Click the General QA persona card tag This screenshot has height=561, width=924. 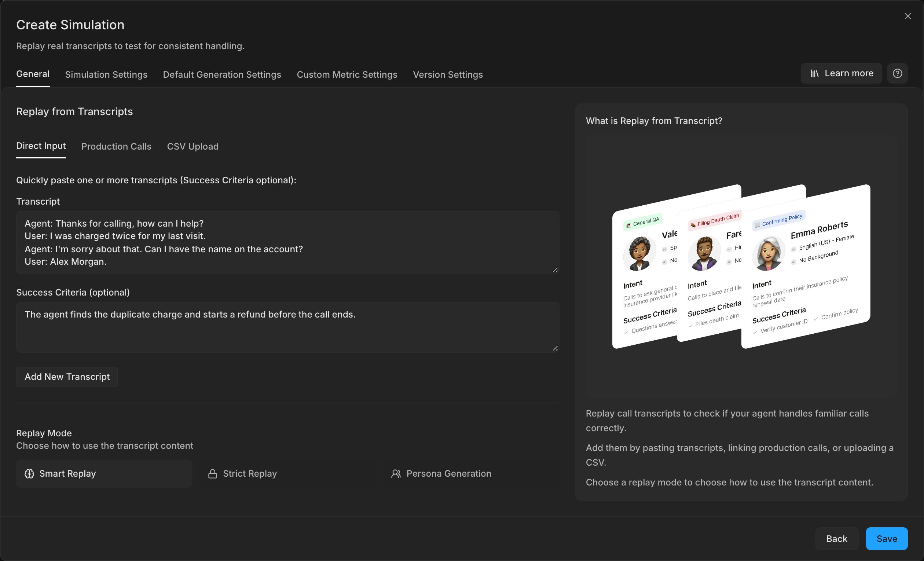(643, 222)
